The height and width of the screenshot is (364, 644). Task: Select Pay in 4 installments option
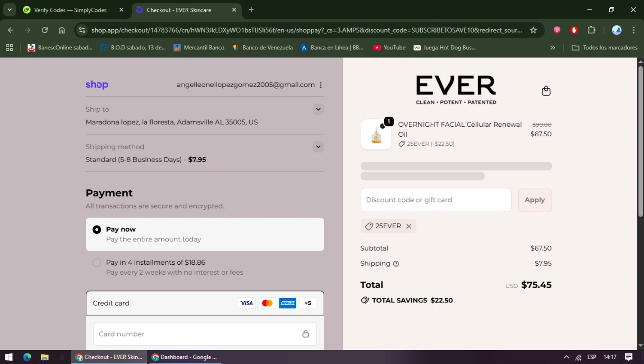pos(205,267)
